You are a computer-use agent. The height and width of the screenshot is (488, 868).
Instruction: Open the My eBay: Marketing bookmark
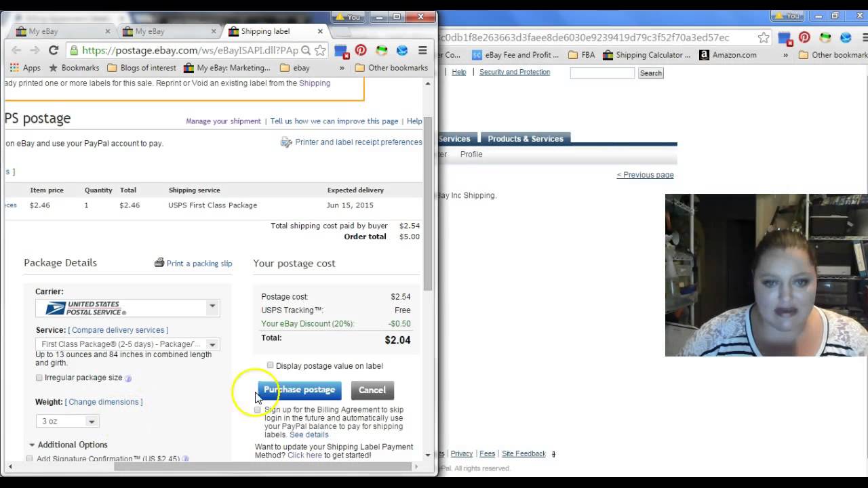click(x=227, y=68)
